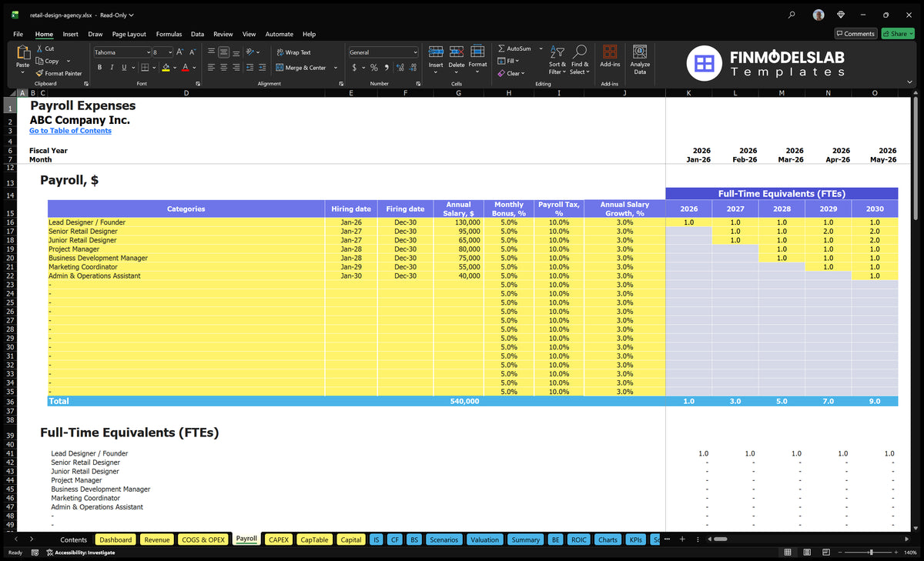Screen dimensions: 924x561
Task: Click Accessibility: Investigate in status bar
Action: coord(80,553)
